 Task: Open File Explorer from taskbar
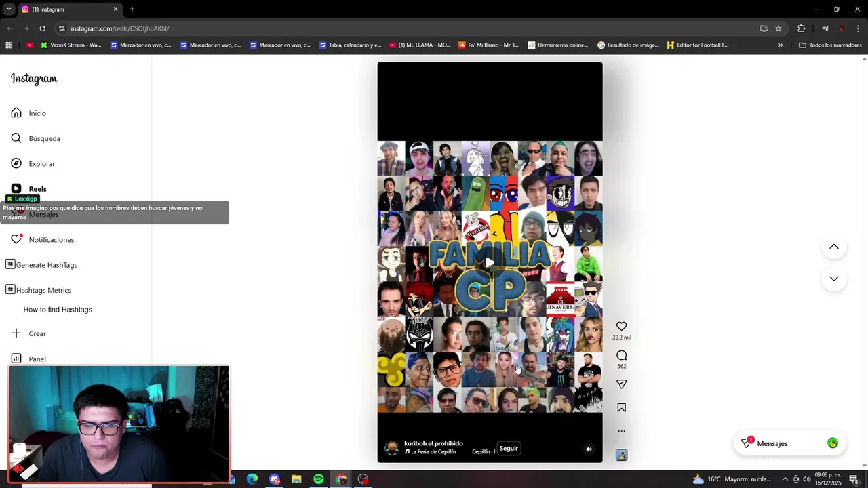[x=296, y=479]
